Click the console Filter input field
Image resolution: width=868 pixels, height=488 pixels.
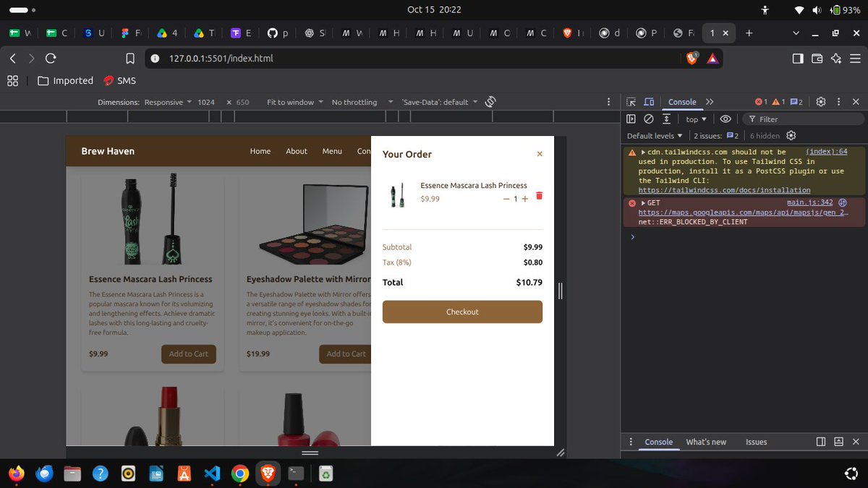(x=803, y=119)
